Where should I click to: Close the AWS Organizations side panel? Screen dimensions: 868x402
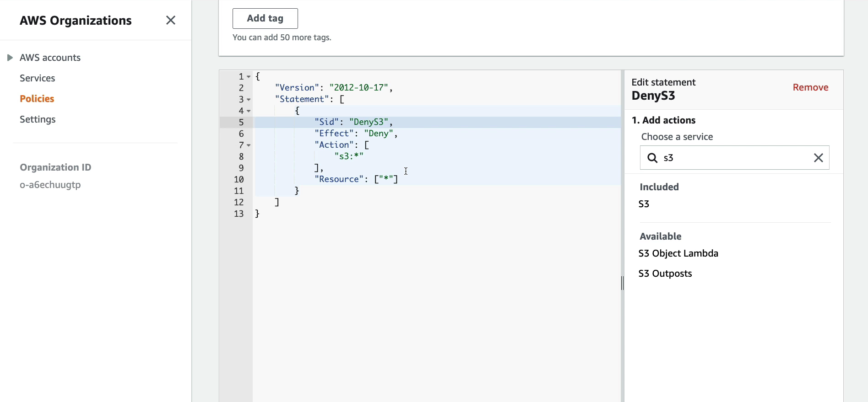[171, 20]
